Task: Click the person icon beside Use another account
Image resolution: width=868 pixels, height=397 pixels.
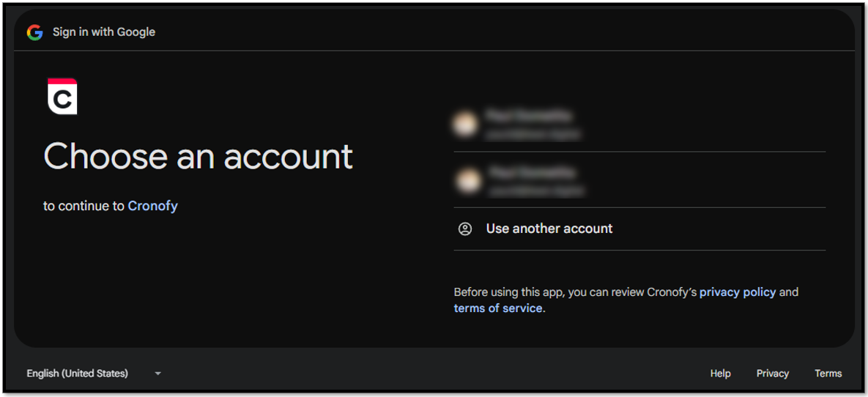Action: click(x=465, y=229)
